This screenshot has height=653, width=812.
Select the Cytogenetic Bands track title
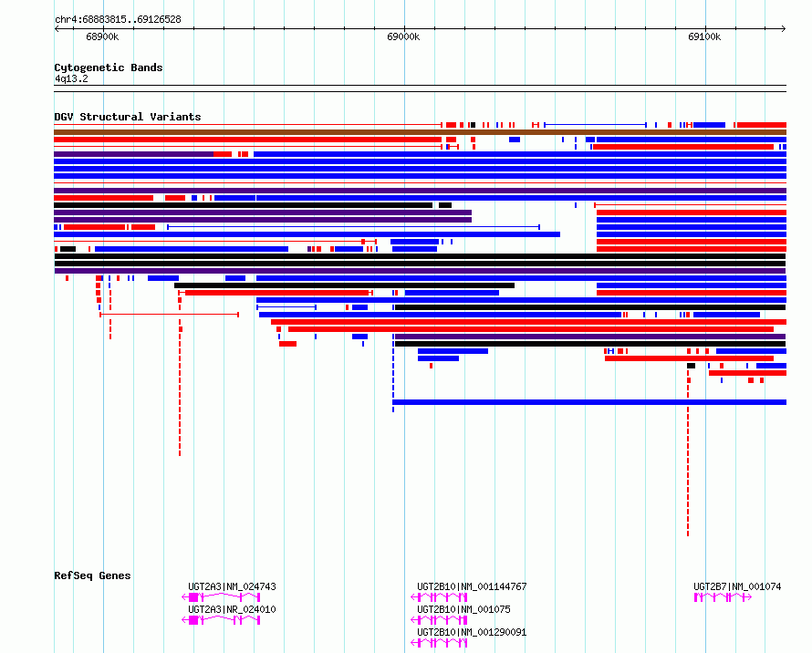[x=109, y=67]
